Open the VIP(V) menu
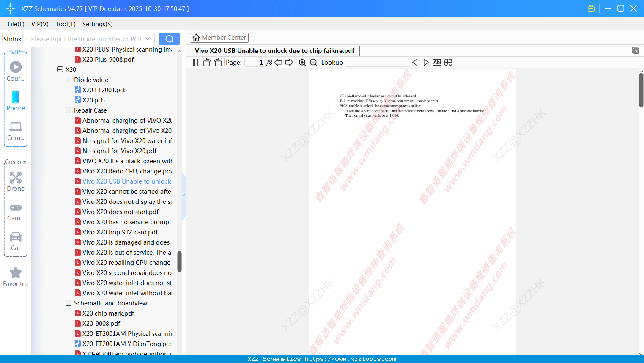Screen dimensions: 644x363 (x=40, y=24)
